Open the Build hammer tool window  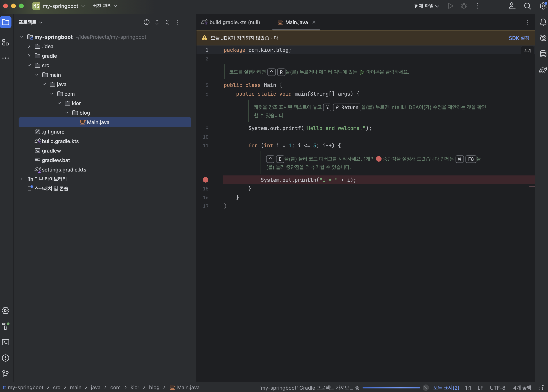(x=6, y=326)
